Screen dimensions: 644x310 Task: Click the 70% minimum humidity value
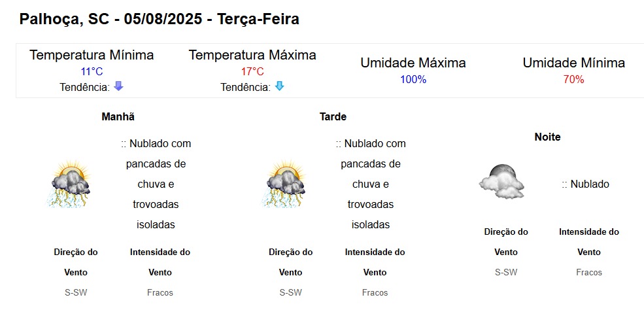point(574,80)
